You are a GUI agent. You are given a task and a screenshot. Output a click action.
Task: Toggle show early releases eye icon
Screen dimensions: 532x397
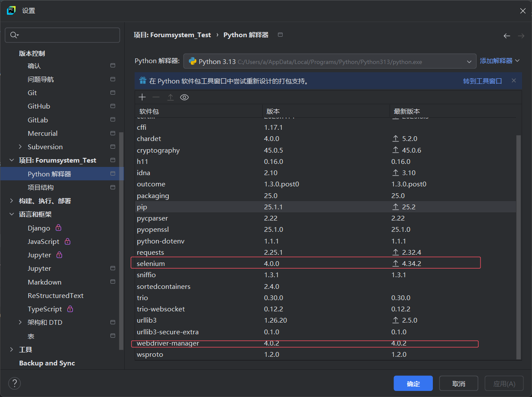[x=184, y=97]
